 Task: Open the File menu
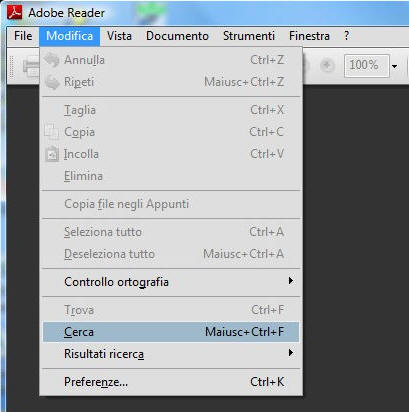point(23,36)
